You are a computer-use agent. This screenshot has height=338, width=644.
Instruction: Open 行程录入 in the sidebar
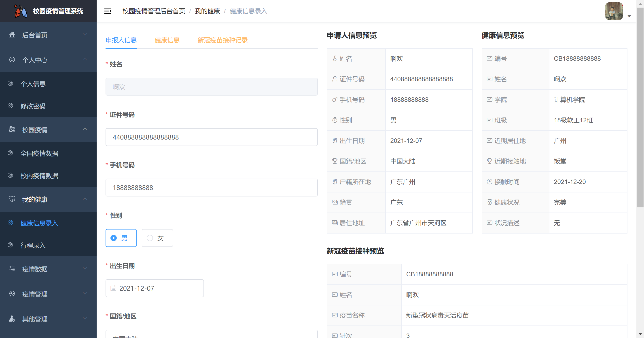(x=33, y=245)
